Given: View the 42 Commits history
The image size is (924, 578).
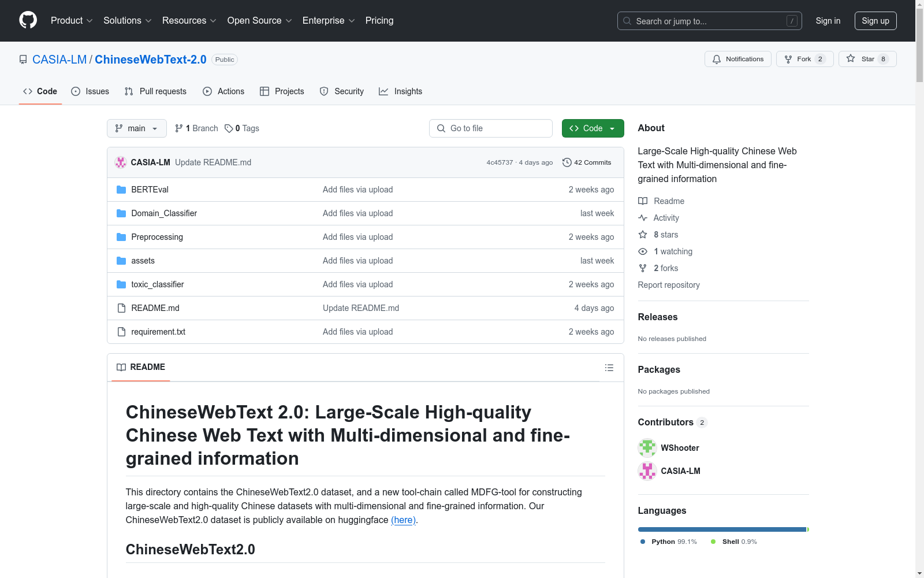Looking at the screenshot, I should 587,162.
